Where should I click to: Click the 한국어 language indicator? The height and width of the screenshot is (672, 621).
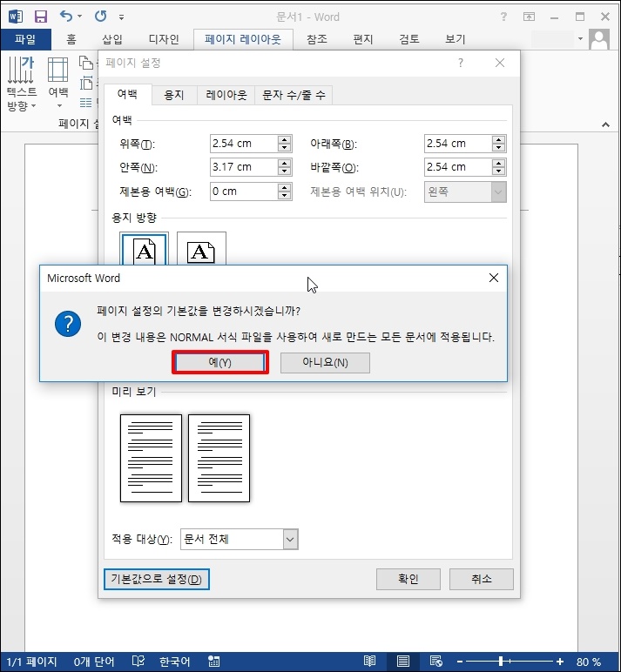coord(174,662)
